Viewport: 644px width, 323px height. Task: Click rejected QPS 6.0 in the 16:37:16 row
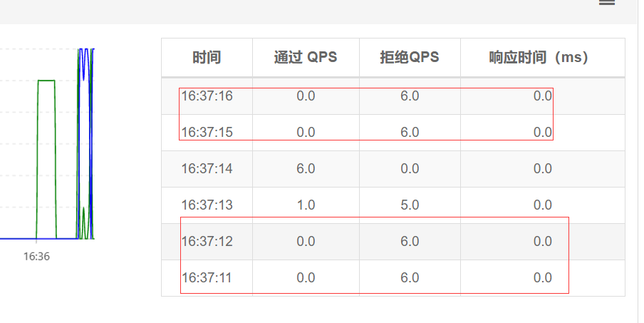[410, 96]
